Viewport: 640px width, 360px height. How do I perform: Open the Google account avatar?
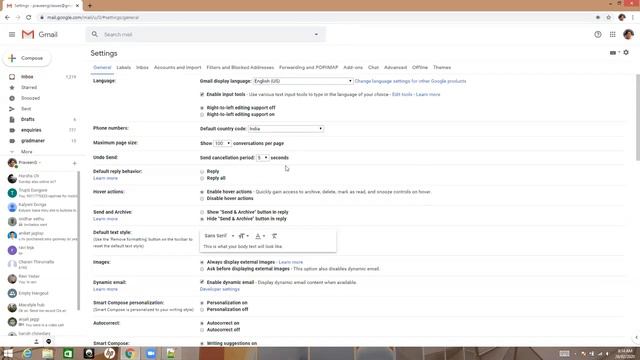click(628, 35)
